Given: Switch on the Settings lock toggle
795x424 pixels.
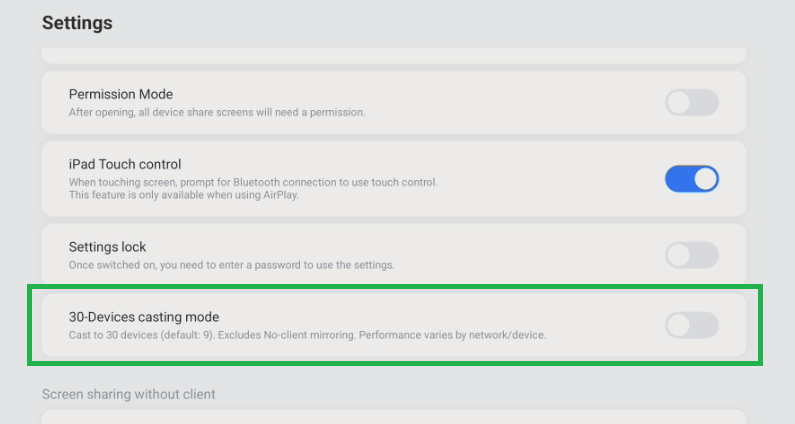Looking at the screenshot, I should point(692,255).
